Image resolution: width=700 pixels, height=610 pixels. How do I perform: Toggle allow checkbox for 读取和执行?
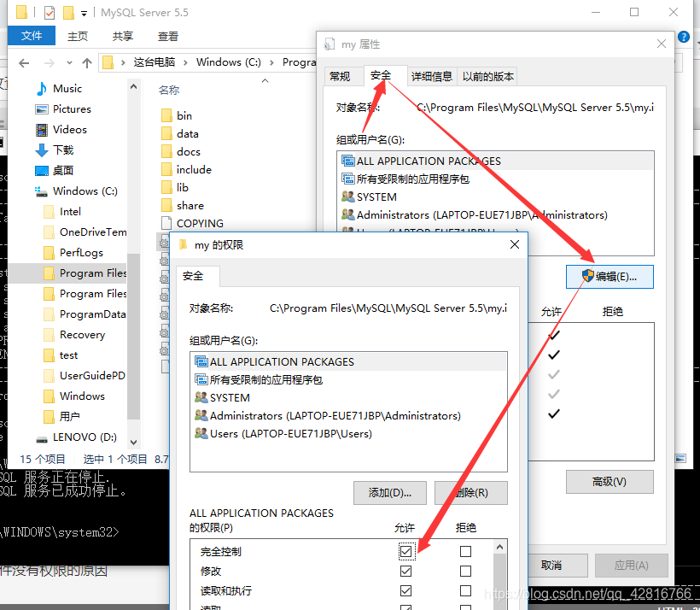(x=405, y=591)
